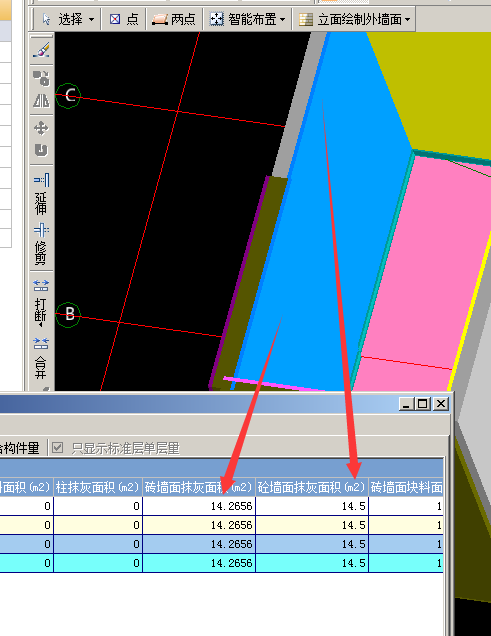Screen dimensions: 491x636
Task: Click the first row 14.2656 cell
Action: point(199,506)
